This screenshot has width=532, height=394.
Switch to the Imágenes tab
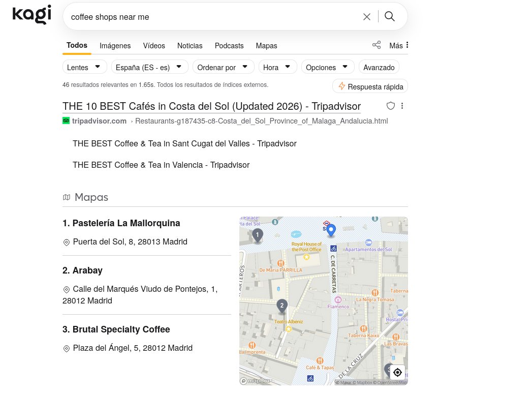point(115,46)
